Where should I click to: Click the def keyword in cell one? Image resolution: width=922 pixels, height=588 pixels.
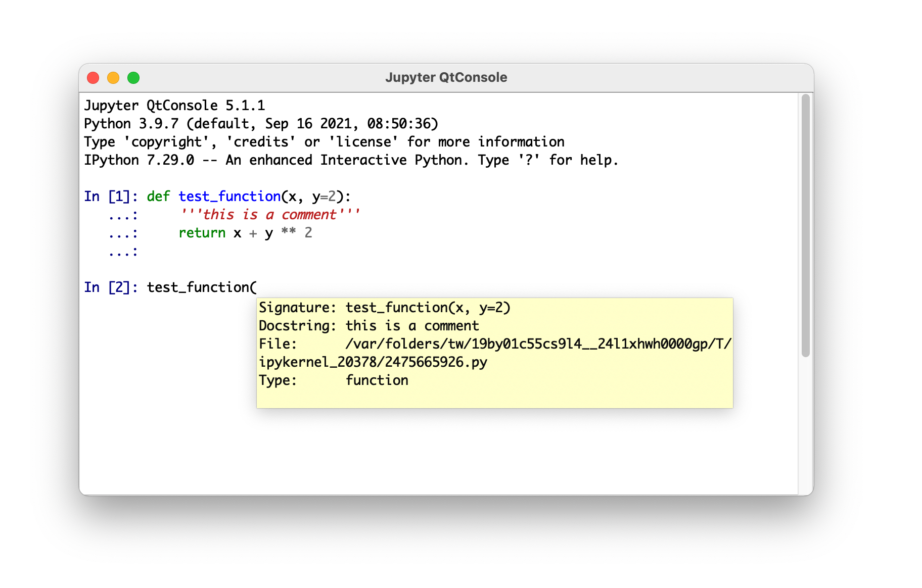[158, 197]
